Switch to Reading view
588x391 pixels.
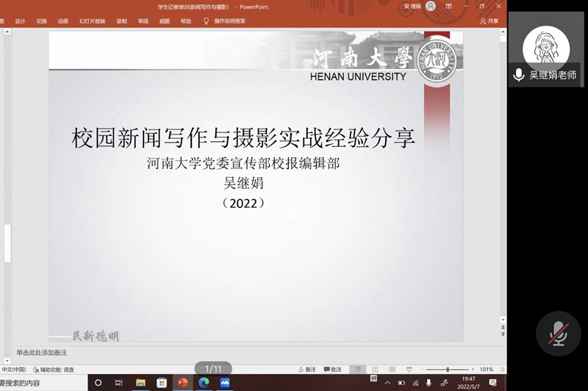(391, 369)
